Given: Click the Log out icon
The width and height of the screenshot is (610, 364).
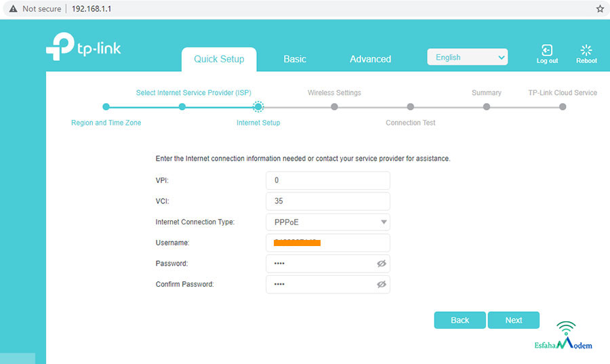Looking at the screenshot, I should pyautogui.click(x=547, y=51).
